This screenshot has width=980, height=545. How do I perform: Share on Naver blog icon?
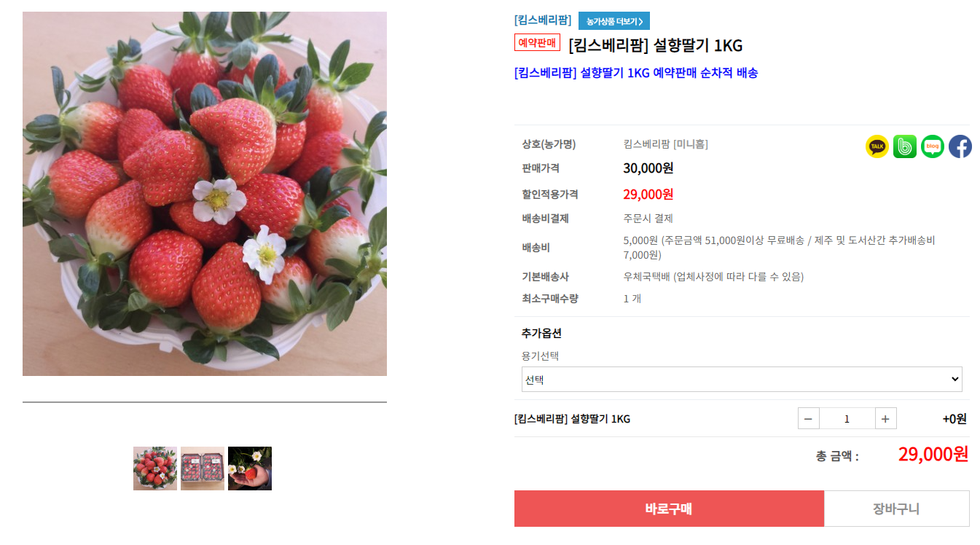tap(933, 146)
